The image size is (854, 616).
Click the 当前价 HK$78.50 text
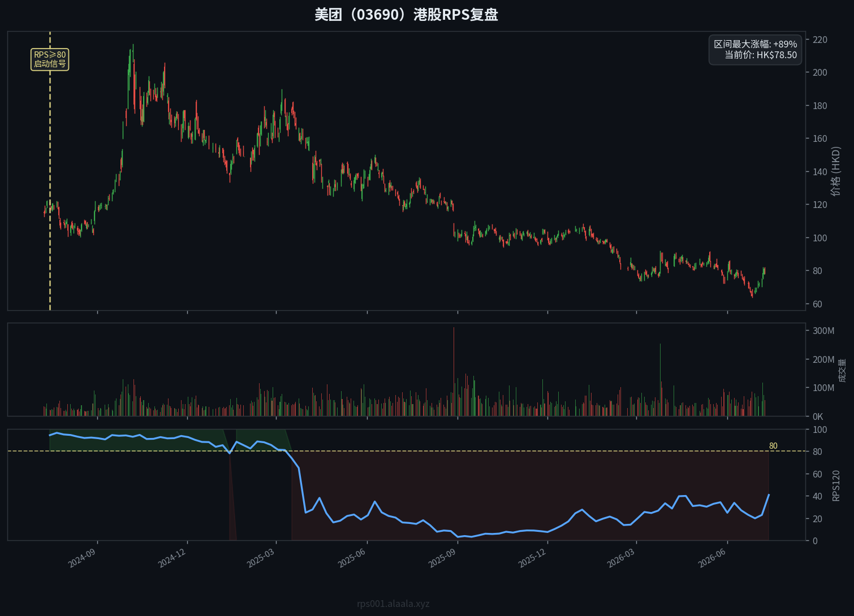(761, 55)
